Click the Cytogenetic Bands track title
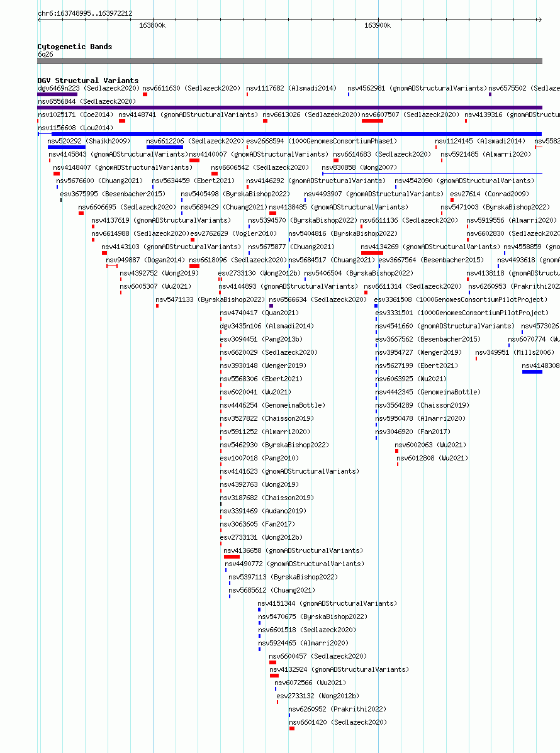The width and height of the screenshot is (560, 753). 75,47
